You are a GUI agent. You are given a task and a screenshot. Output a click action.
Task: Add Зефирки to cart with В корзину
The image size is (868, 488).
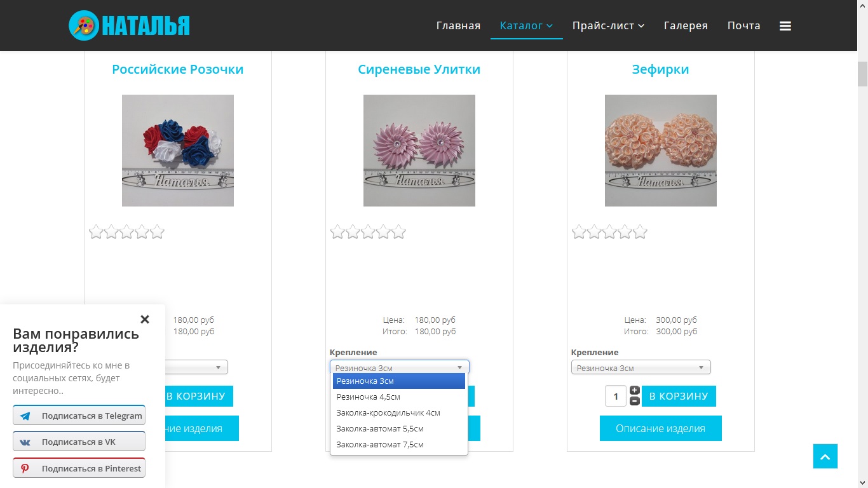pos(679,396)
